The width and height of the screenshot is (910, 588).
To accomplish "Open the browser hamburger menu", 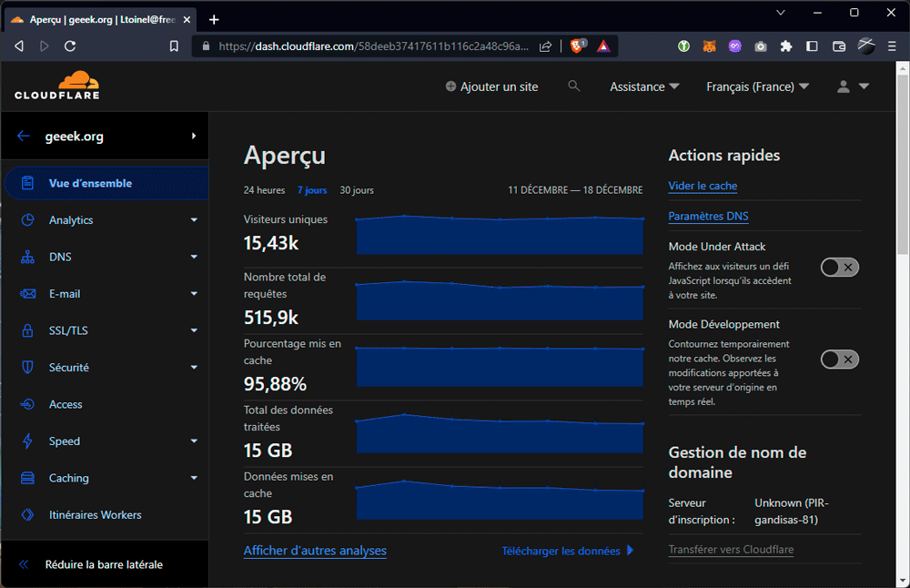I will pos(892,46).
